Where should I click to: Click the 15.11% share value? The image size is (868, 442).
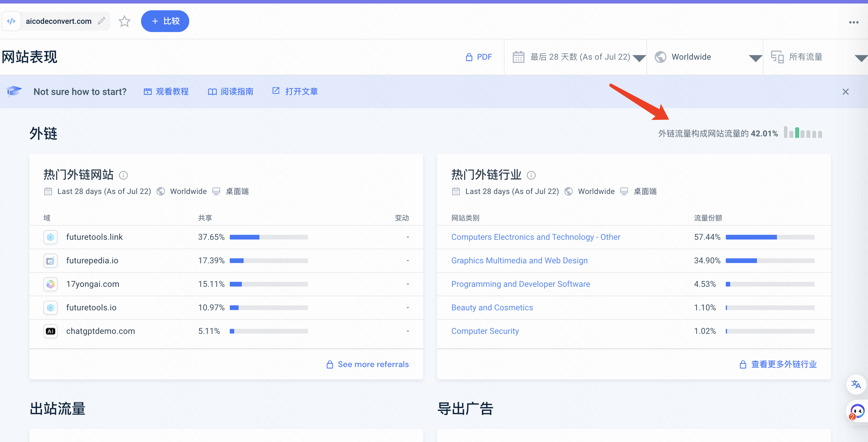pos(211,284)
